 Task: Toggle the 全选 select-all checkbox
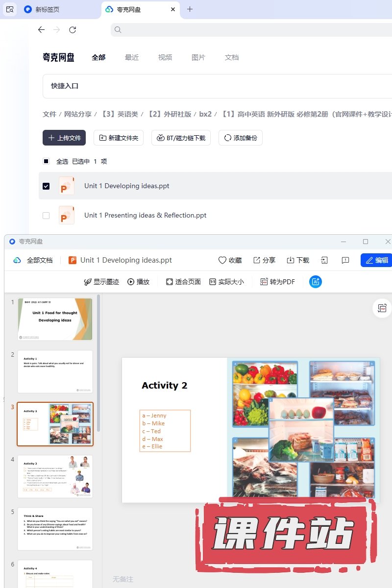coord(46,161)
